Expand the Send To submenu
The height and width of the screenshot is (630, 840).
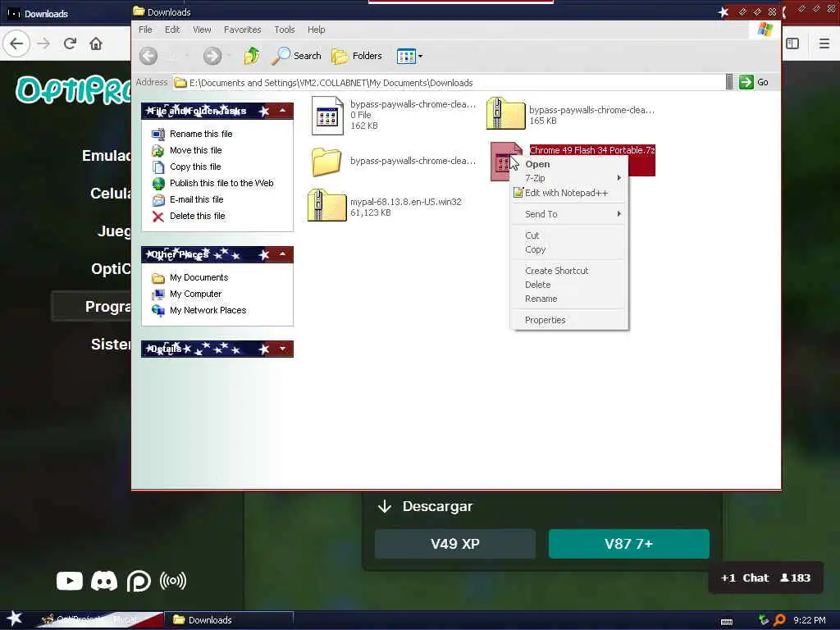click(x=569, y=214)
